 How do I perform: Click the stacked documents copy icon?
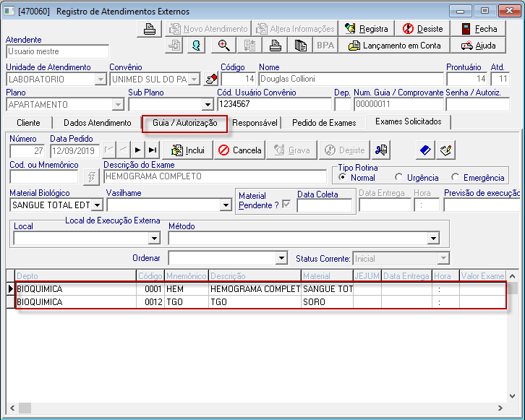pos(300,45)
